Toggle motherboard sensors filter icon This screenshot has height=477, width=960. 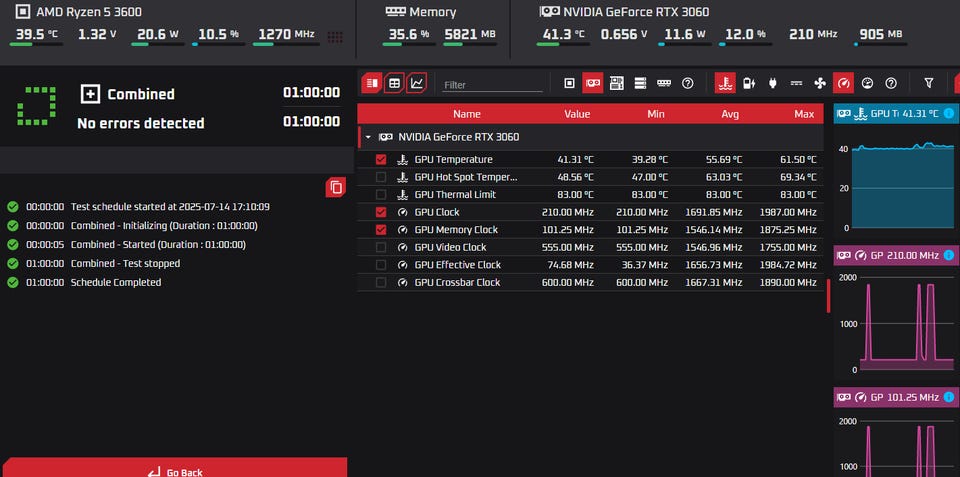(617, 83)
